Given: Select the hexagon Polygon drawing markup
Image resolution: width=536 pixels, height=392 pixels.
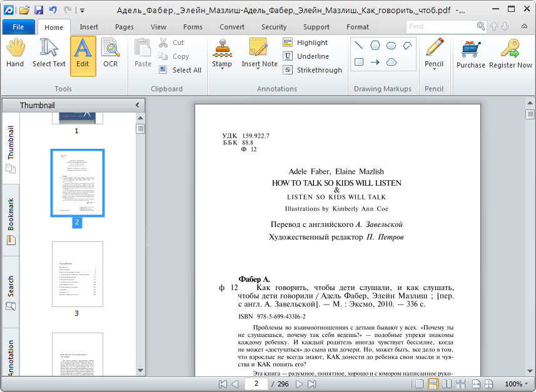Looking at the screenshot, I should pyautogui.click(x=375, y=45).
